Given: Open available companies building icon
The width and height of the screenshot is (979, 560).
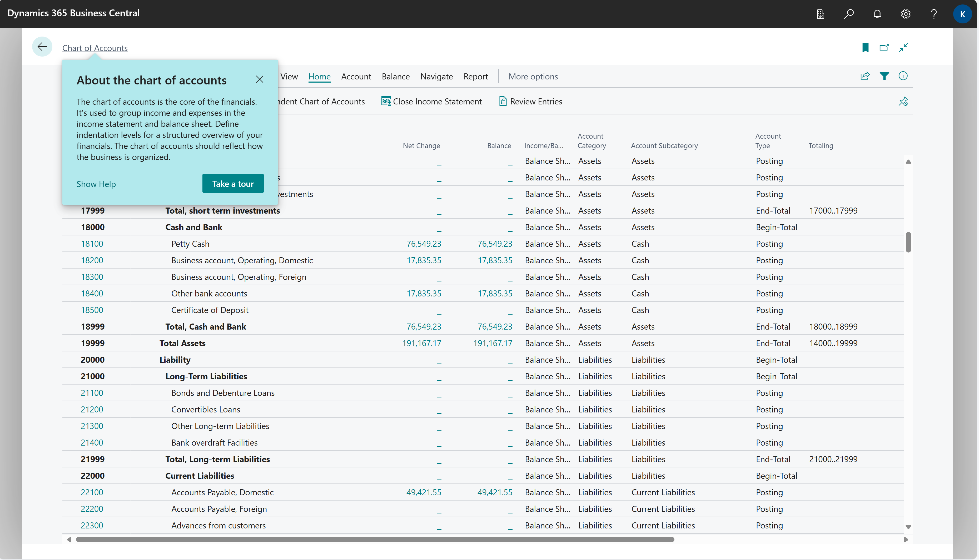Looking at the screenshot, I should (x=820, y=14).
